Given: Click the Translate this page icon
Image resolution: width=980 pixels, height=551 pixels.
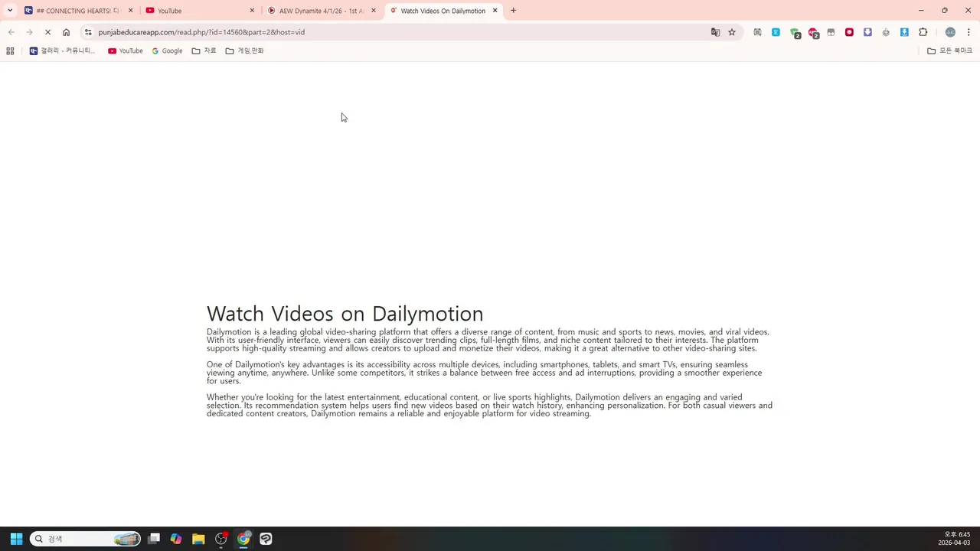Looking at the screenshot, I should (x=715, y=32).
